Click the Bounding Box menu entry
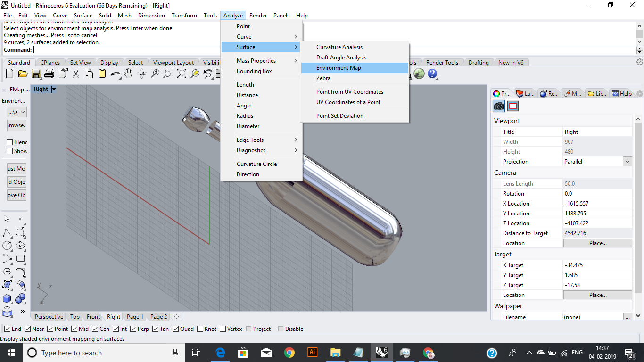644x362 pixels. click(x=262, y=71)
